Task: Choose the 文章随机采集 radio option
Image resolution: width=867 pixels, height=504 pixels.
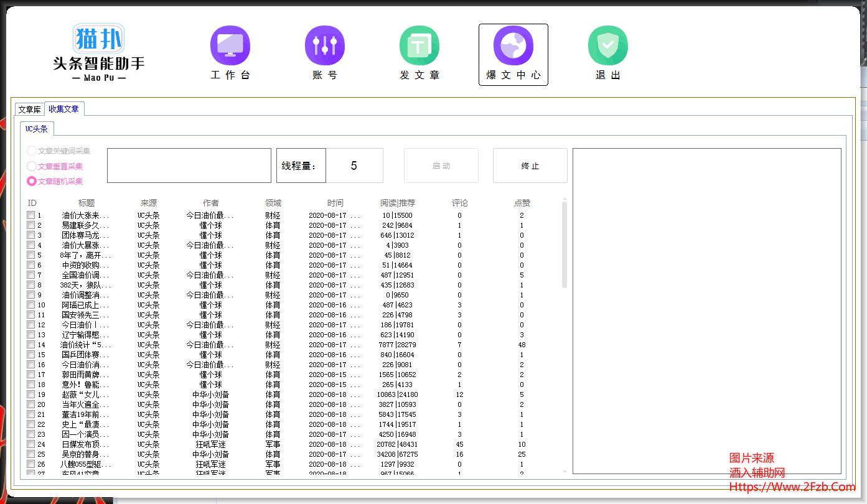Action: pos(32,181)
